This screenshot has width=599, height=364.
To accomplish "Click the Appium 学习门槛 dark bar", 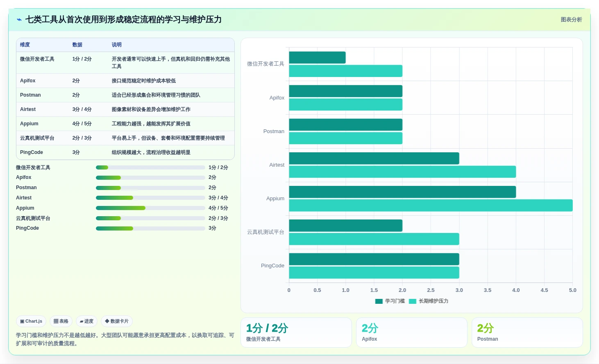I will coord(402,192).
